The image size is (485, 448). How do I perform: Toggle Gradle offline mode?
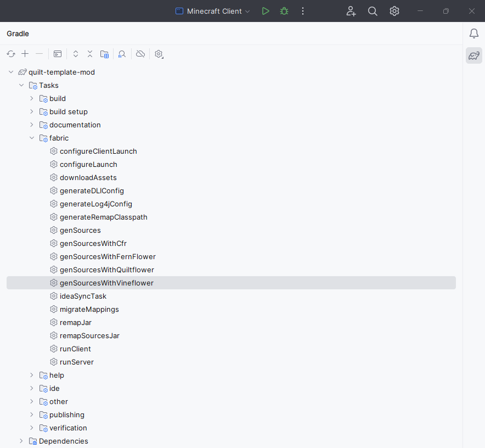pyautogui.click(x=140, y=54)
